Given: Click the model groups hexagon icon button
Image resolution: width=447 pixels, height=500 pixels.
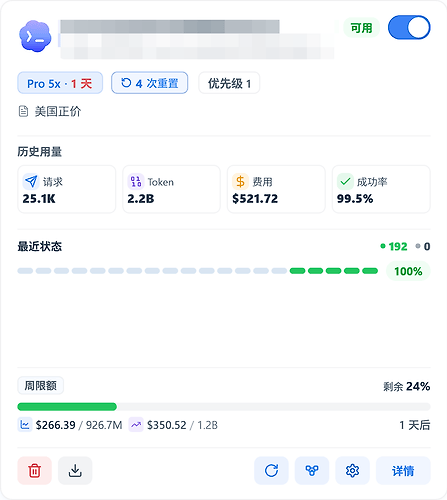Looking at the screenshot, I should tap(312, 471).
